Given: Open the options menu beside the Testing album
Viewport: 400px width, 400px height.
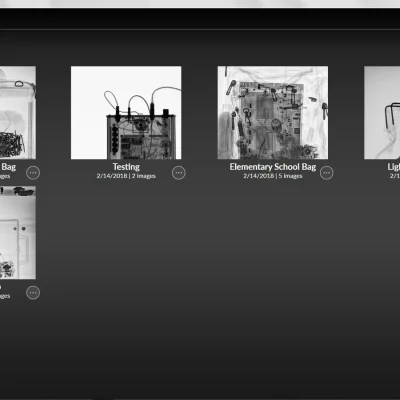Looking at the screenshot, I should tap(179, 173).
